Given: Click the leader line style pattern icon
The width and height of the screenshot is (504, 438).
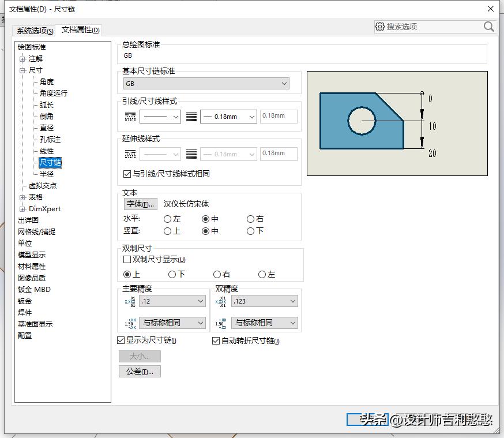Looking at the screenshot, I should pyautogui.click(x=131, y=116).
